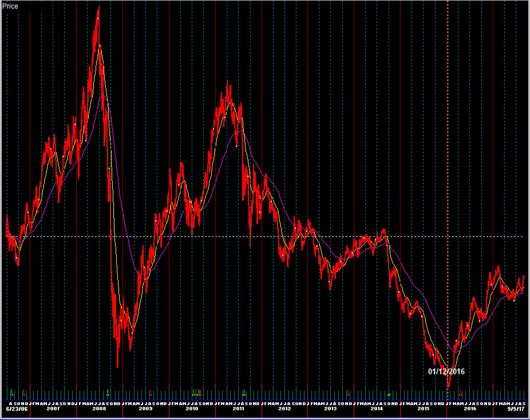This screenshot has width=530, height=420.
Task: Select the 2010 year label on time axis
Action: click(192, 409)
